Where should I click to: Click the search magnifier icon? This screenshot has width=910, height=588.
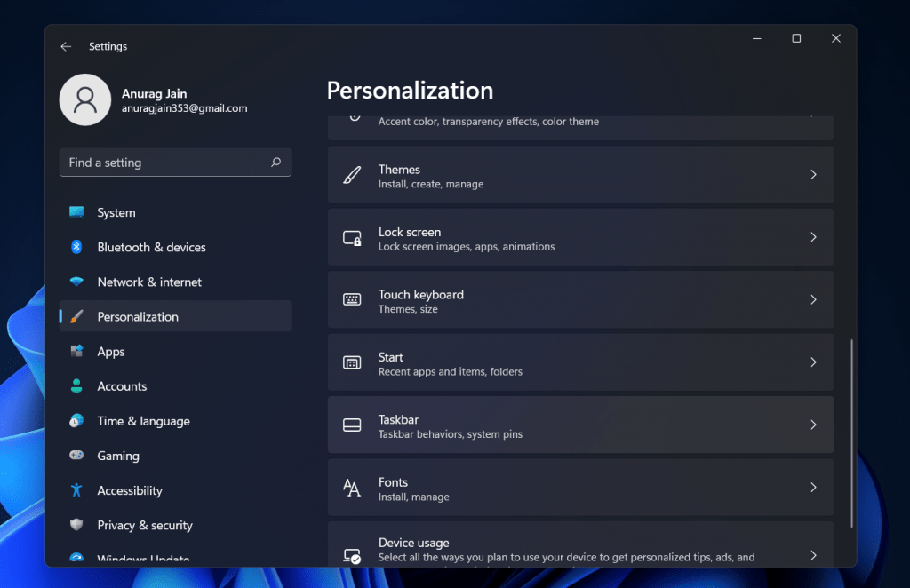pos(275,163)
